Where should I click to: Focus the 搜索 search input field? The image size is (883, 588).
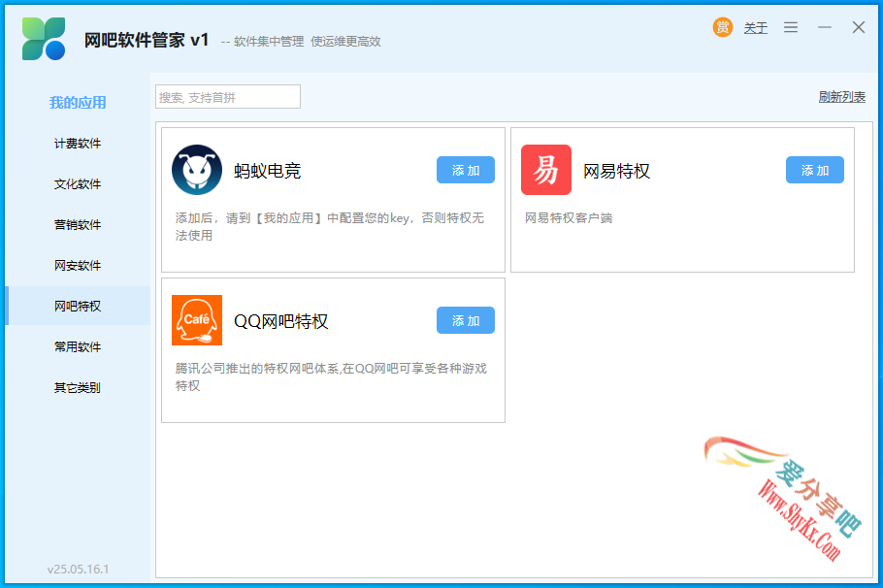tap(227, 97)
